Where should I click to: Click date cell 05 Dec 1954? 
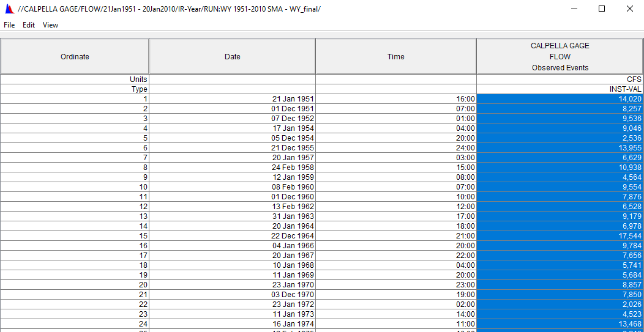[x=233, y=138]
